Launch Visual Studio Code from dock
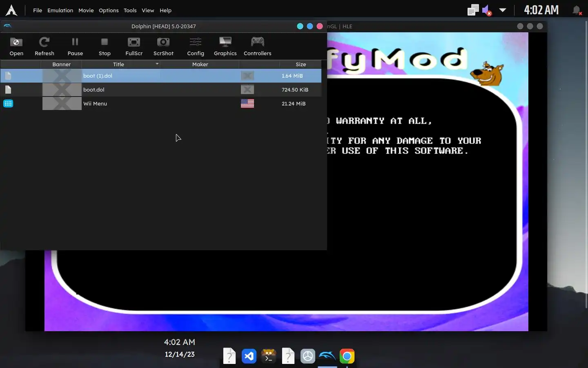Image resolution: width=588 pixels, height=368 pixels. point(249,356)
